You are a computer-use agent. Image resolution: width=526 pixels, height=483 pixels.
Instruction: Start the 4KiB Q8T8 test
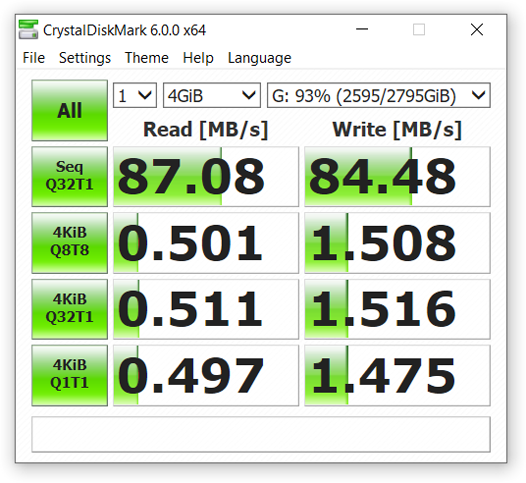click(x=69, y=243)
